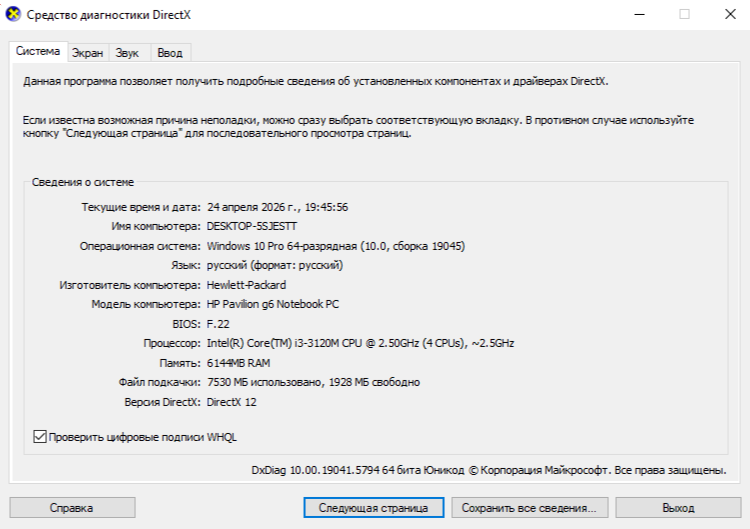The height and width of the screenshot is (529, 750).
Task: Click the Процессор: label
Action: [172, 343]
